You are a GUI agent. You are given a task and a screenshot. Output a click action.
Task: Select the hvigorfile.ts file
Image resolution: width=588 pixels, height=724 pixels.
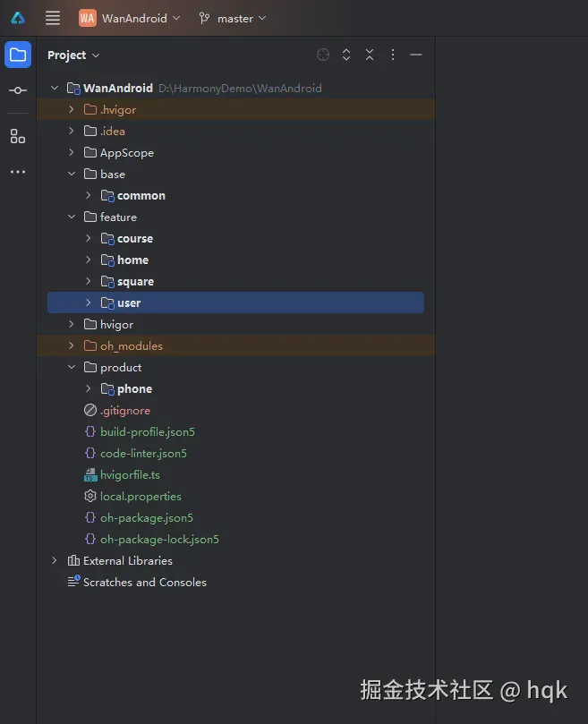(130, 474)
